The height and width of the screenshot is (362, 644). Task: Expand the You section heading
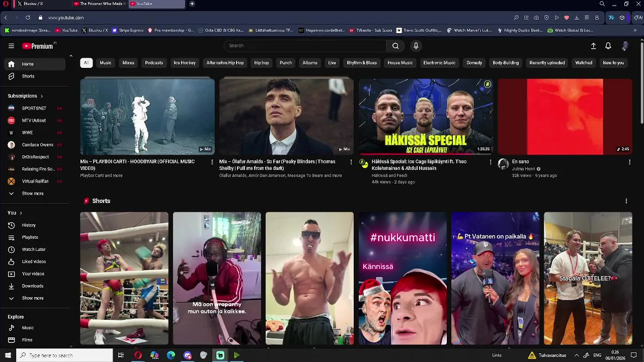[x=15, y=213]
